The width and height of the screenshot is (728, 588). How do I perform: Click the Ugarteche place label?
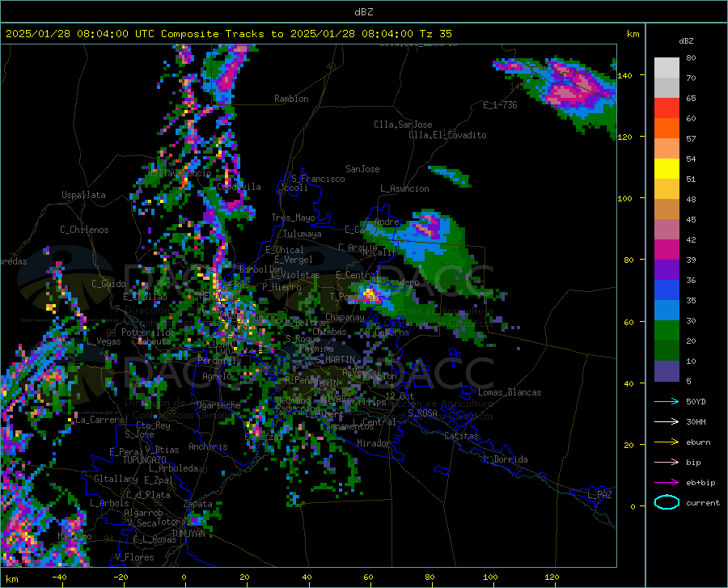[218, 405]
